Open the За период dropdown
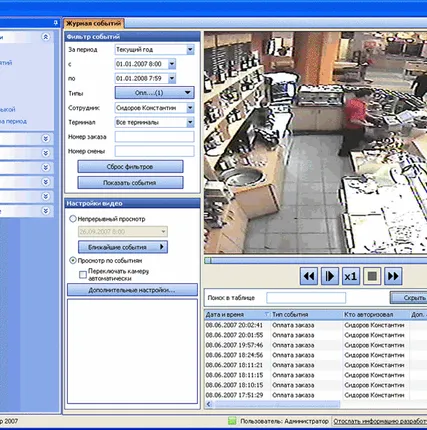427x430 pixels. pos(190,50)
